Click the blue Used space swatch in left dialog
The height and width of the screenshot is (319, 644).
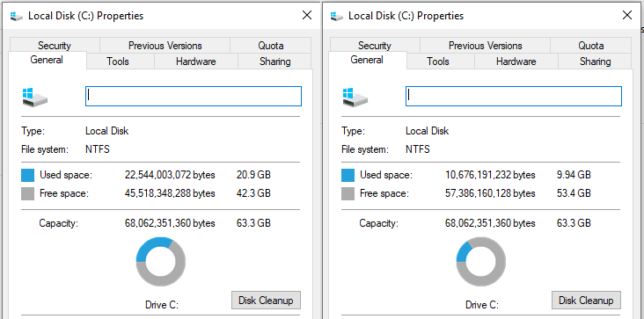(27, 176)
